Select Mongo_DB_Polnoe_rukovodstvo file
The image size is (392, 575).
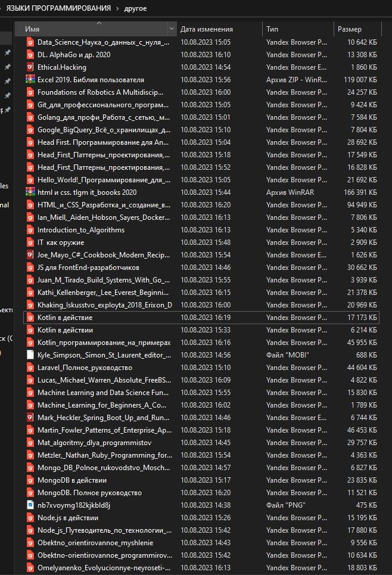[x=104, y=468]
